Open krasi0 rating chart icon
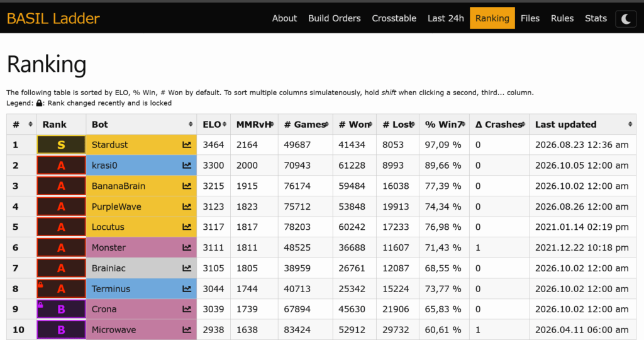This screenshot has width=644, height=340. [187, 165]
